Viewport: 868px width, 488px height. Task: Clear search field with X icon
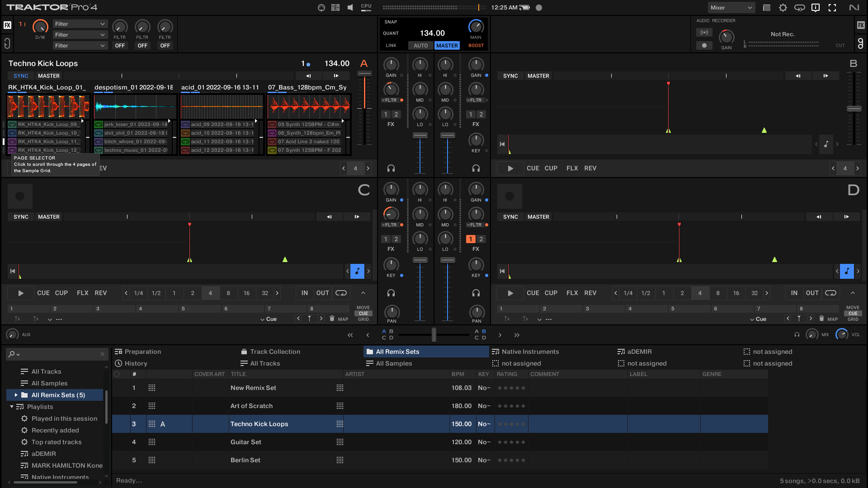pos(102,354)
